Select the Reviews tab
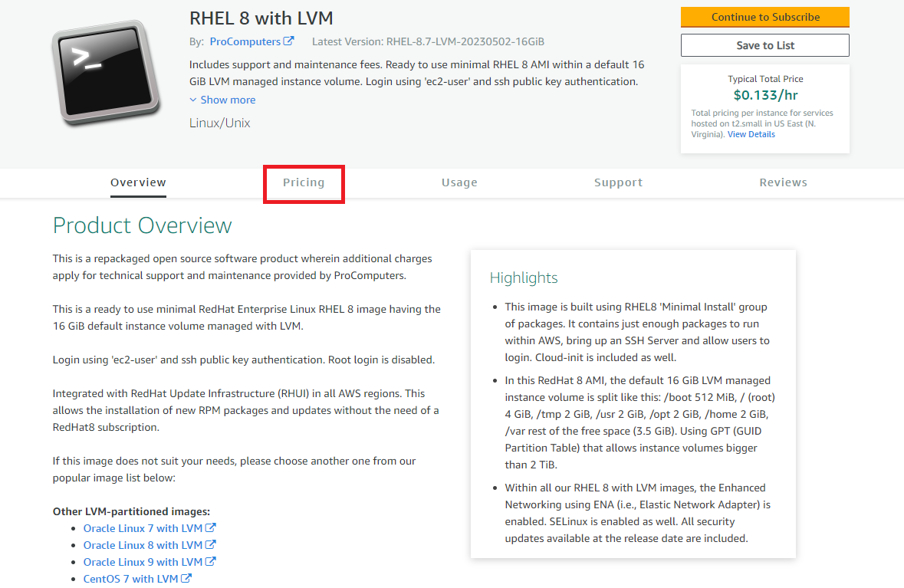Image resolution: width=904 pixels, height=588 pixels. click(x=783, y=182)
